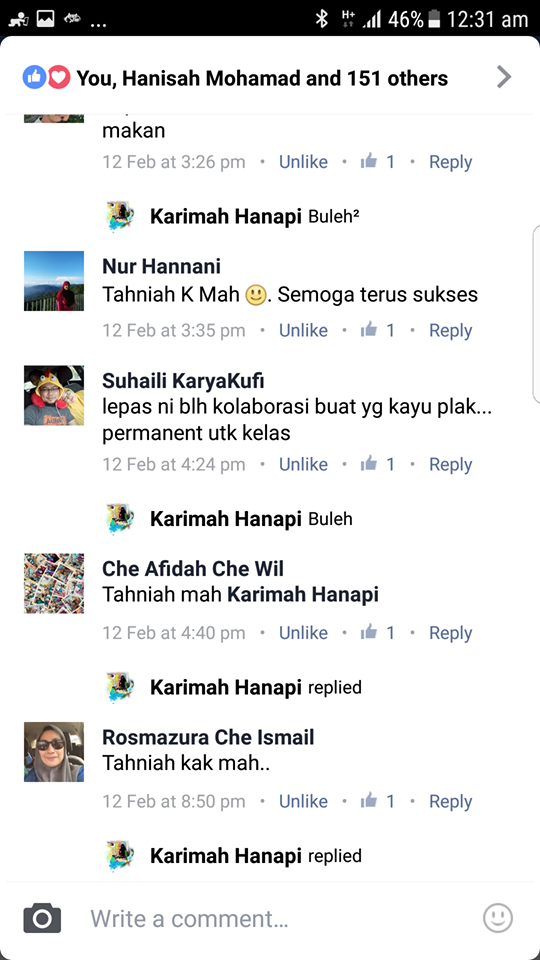Unlike Suhaili KaryaKufi's comment

pos(303,465)
